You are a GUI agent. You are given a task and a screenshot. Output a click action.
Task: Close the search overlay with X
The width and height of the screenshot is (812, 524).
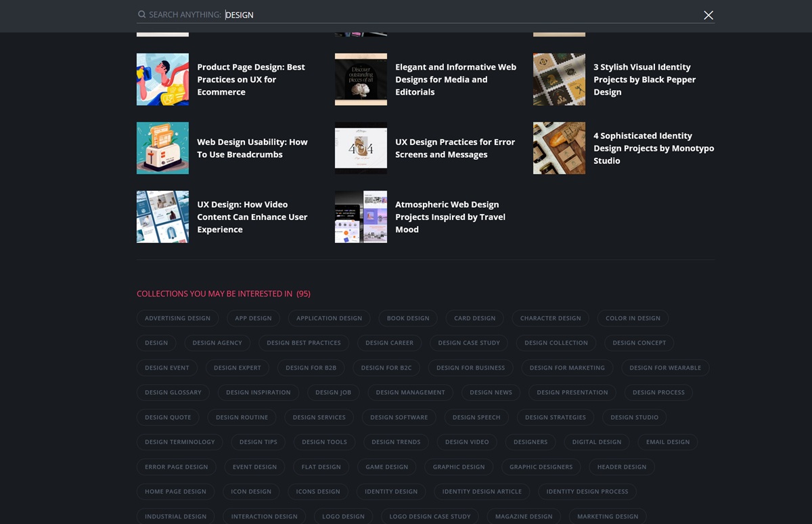tap(708, 15)
